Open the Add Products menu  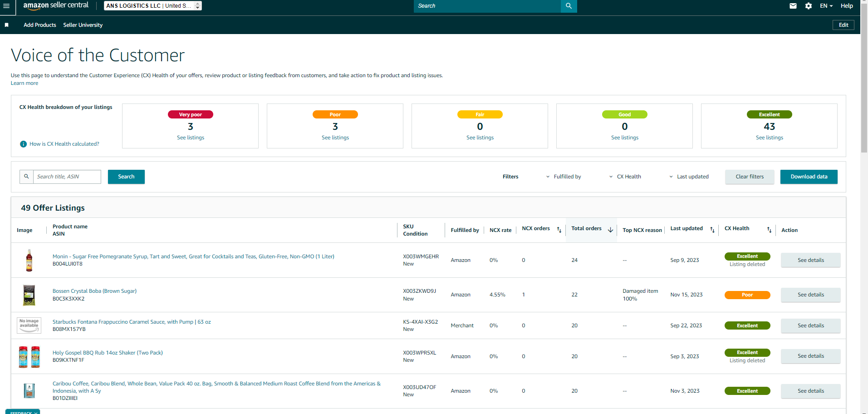click(40, 25)
